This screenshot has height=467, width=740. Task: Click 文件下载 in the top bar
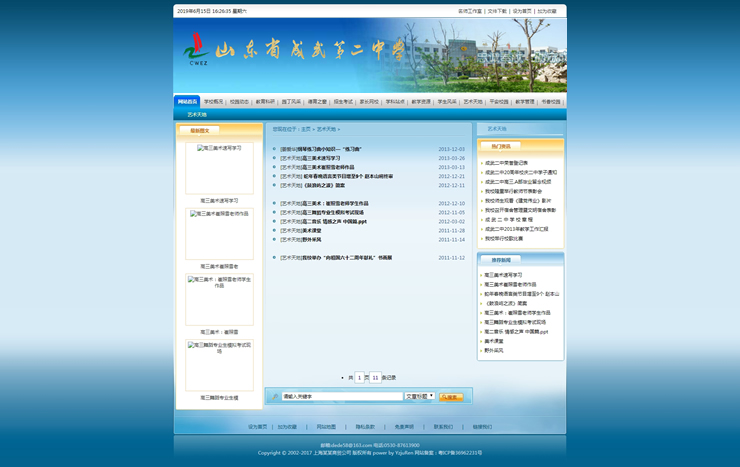click(497, 11)
